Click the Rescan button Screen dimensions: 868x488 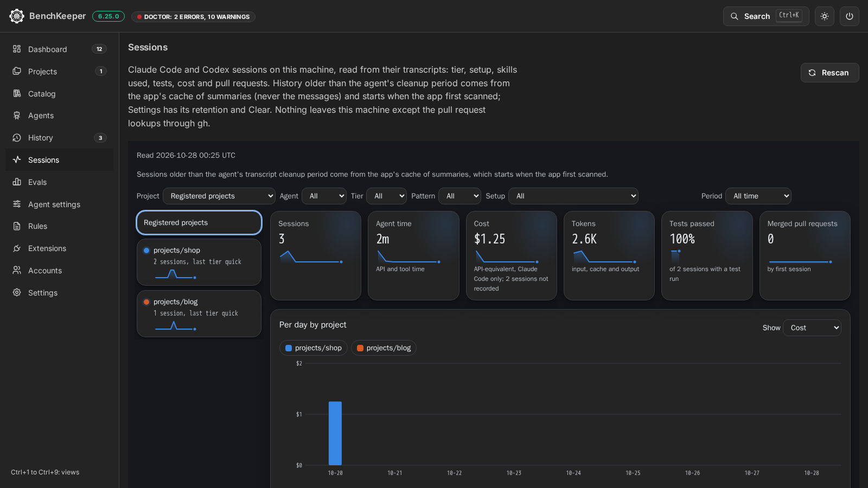pyautogui.click(x=829, y=73)
